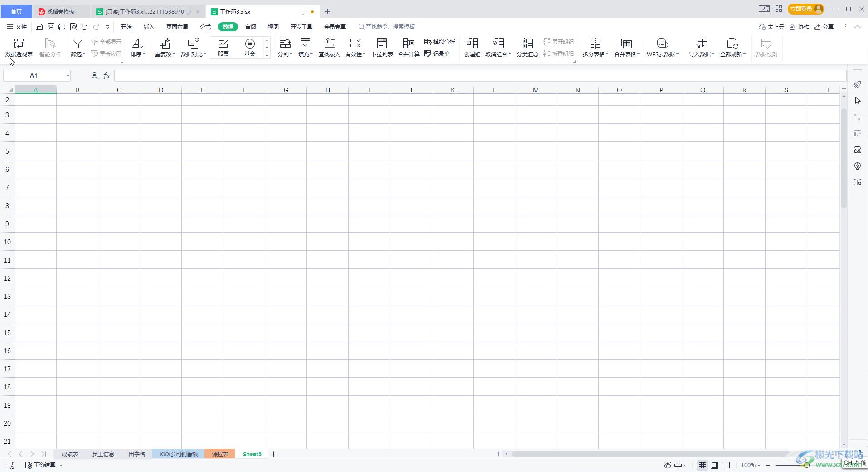Click the rocket icon in right sidebar
This screenshot has height=472, width=868.
(858, 84)
